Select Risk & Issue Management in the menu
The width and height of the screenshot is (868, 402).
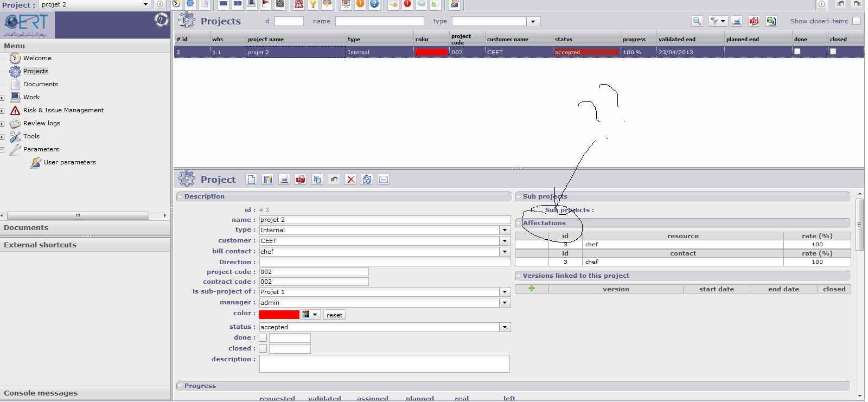(x=63, y=110)
